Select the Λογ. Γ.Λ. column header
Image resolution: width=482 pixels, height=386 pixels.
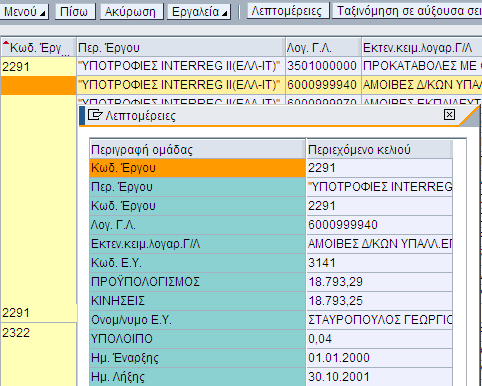point(323,47)
